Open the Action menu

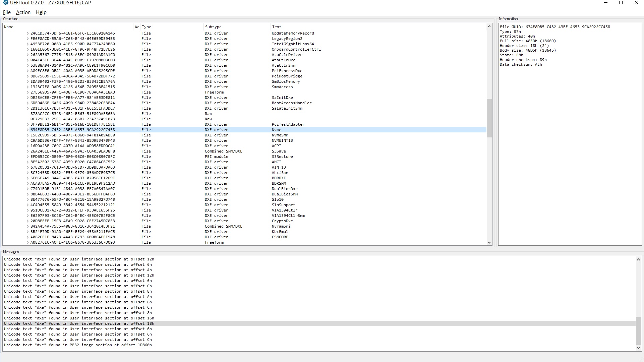[23, 12]
